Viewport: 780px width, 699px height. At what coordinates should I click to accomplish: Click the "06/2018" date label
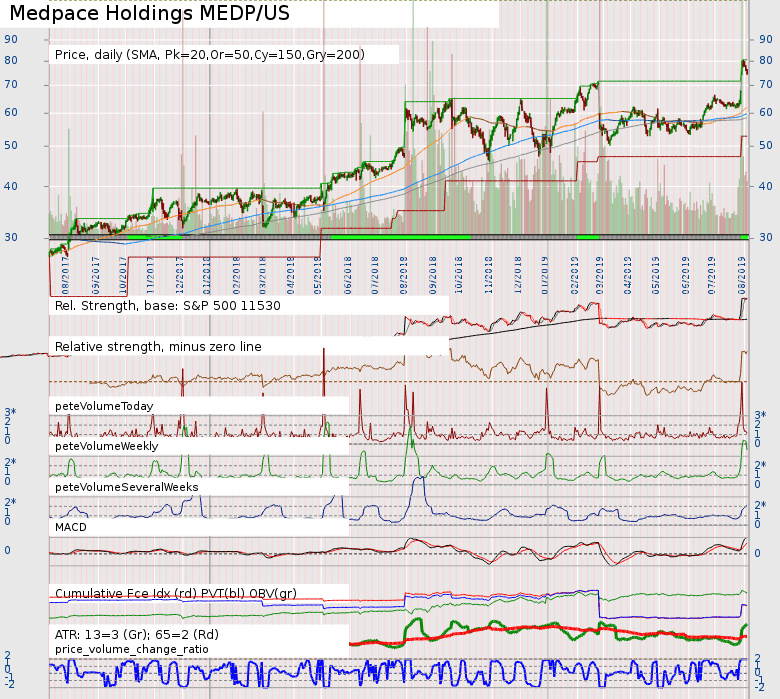point(347,275)
